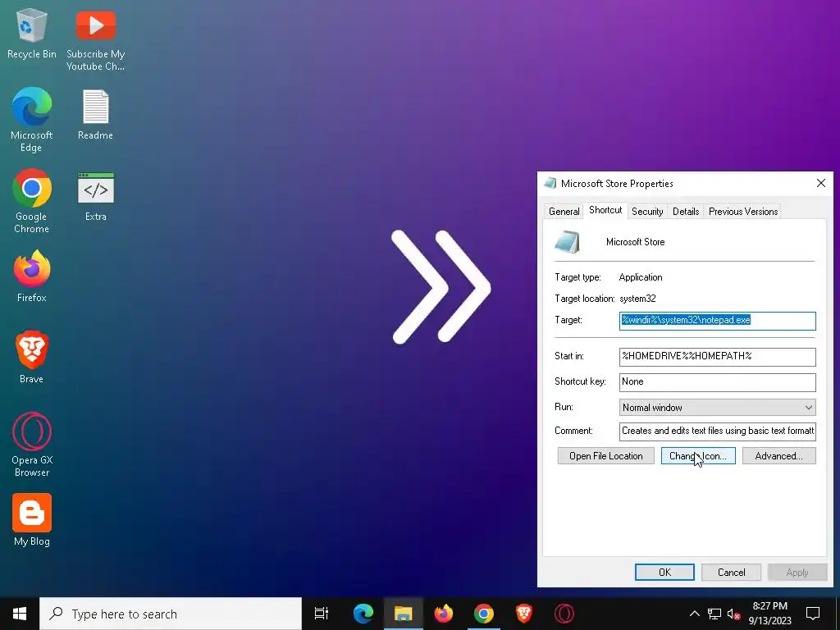Open the notification center icon

[813, 614]
